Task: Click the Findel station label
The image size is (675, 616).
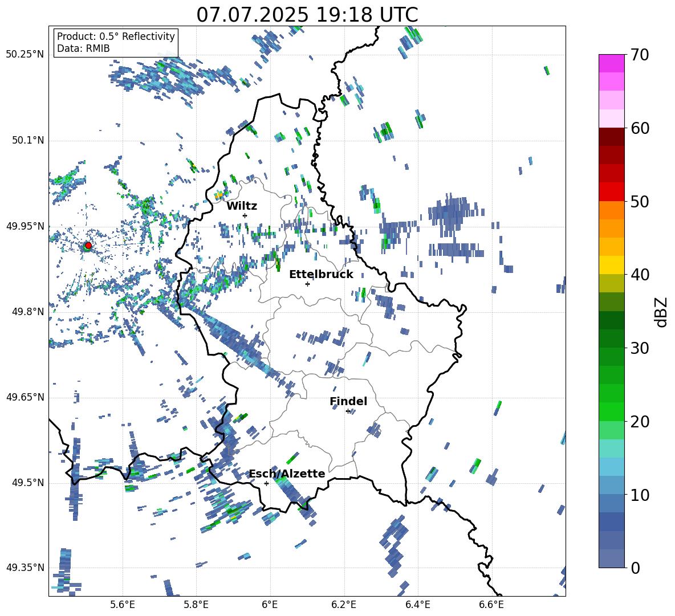Action: pos(348,401)
